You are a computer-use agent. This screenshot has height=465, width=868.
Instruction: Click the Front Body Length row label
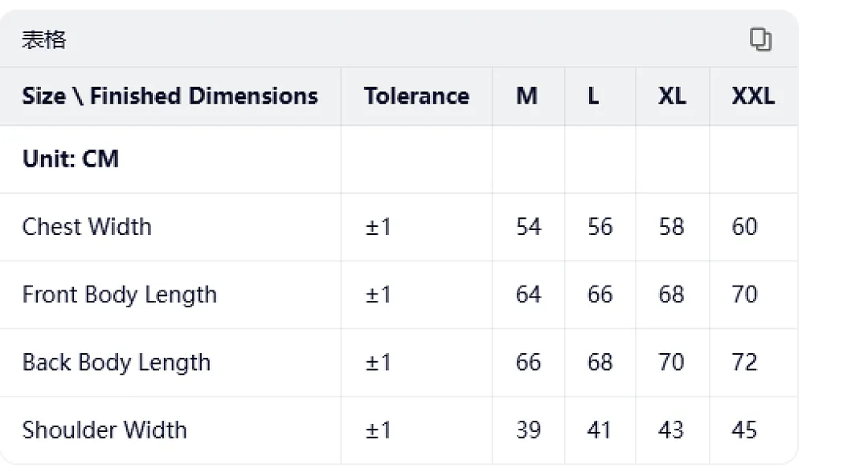point(120,294)
